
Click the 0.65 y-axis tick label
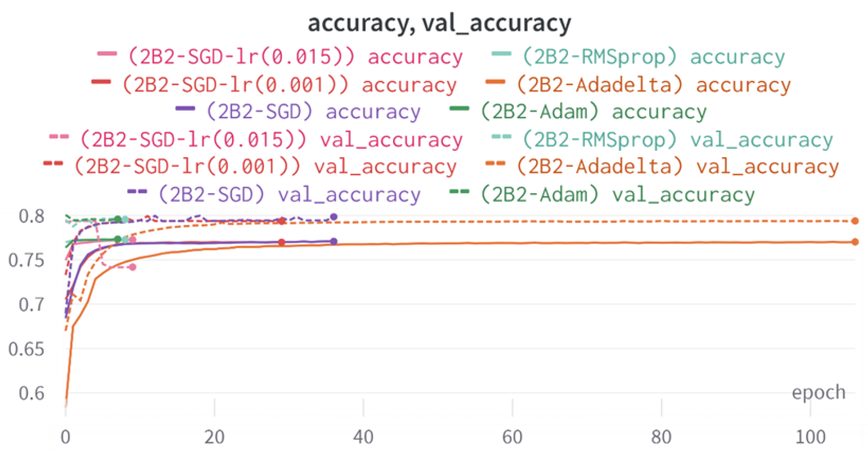tap(26, 349)
